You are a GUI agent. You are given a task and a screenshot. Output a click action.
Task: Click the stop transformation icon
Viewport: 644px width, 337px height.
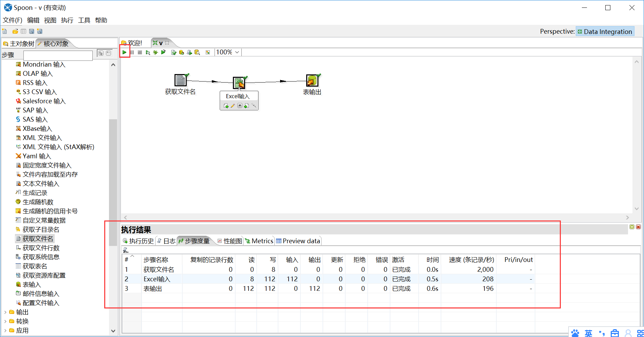click(140, 52)
